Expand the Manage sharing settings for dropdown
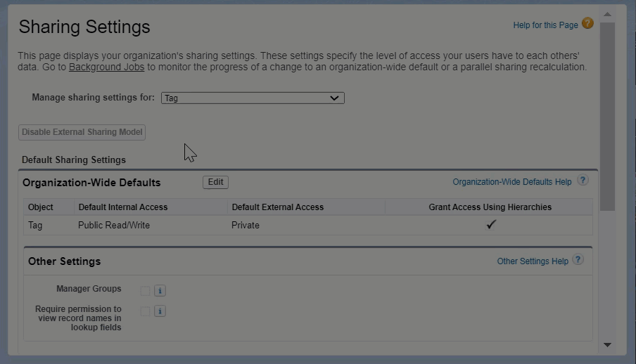This screenshot has height=364, width=636. pyautogui.click(x=253, y=98)
